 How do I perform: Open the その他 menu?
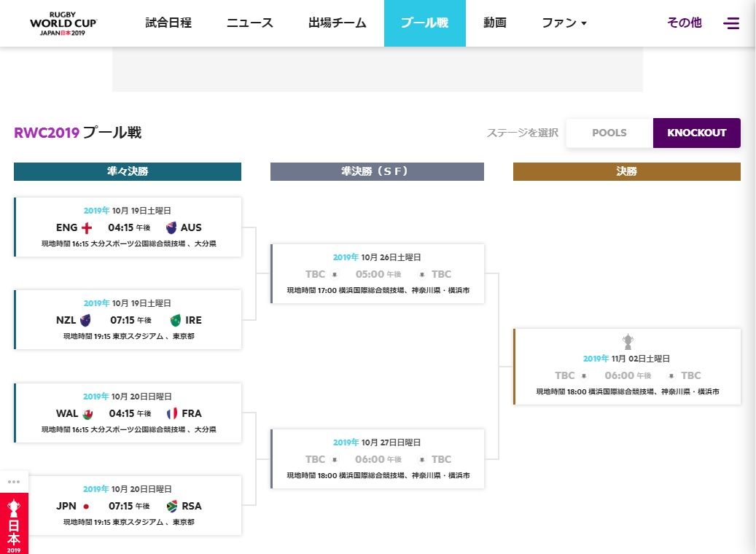(x=684, y=23)
